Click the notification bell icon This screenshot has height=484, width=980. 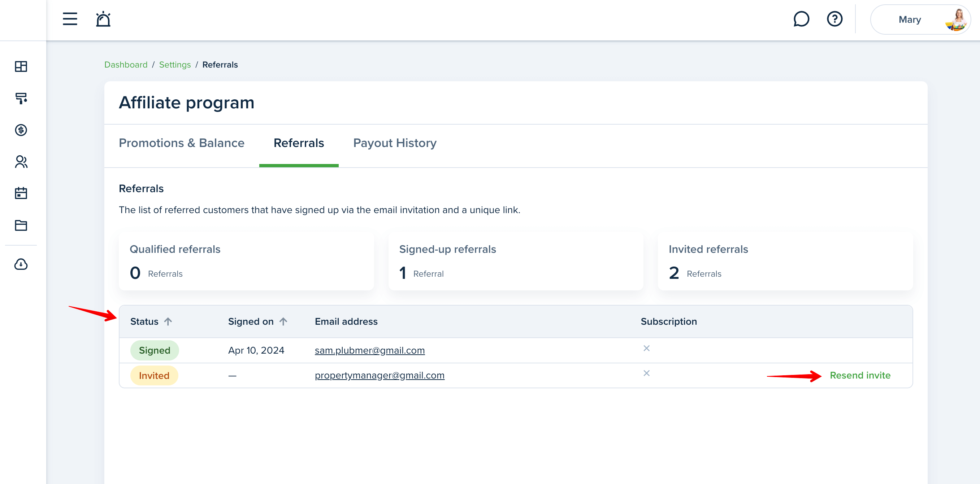[x=103, y=19]
